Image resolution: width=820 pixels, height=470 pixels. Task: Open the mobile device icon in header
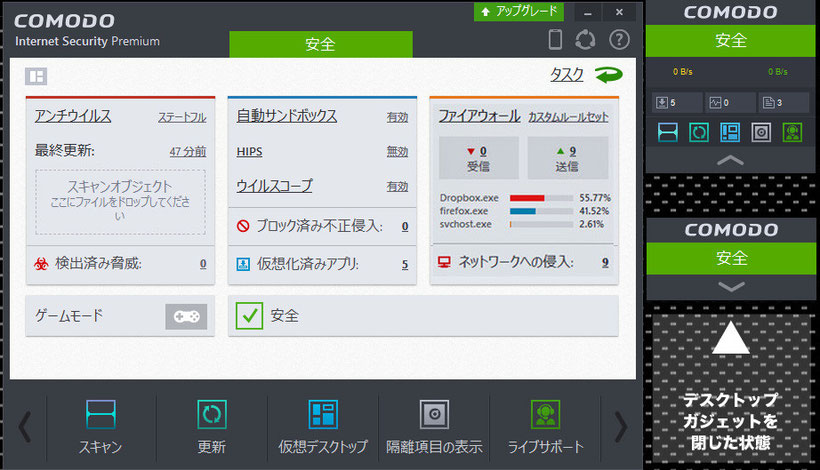coord(555,40)
